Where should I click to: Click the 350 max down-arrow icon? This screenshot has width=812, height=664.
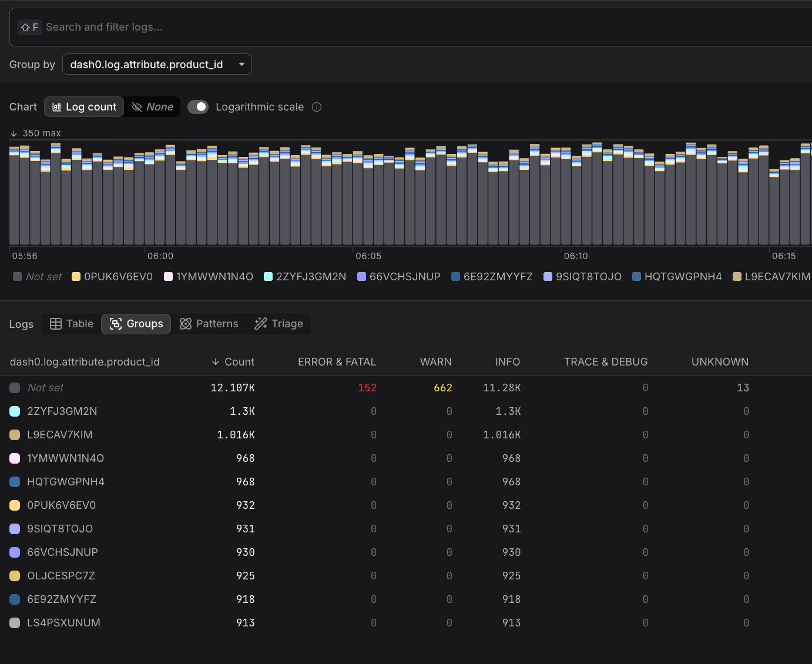pos(14,133)
